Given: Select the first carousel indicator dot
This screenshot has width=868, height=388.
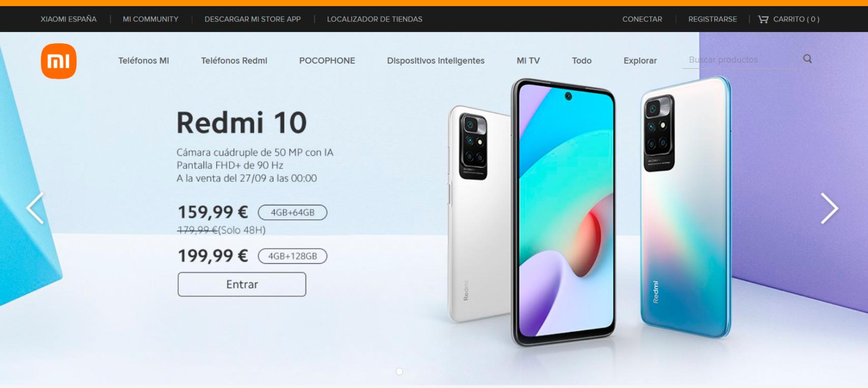Looking at the screenshot, I should [x=399, y=372].
